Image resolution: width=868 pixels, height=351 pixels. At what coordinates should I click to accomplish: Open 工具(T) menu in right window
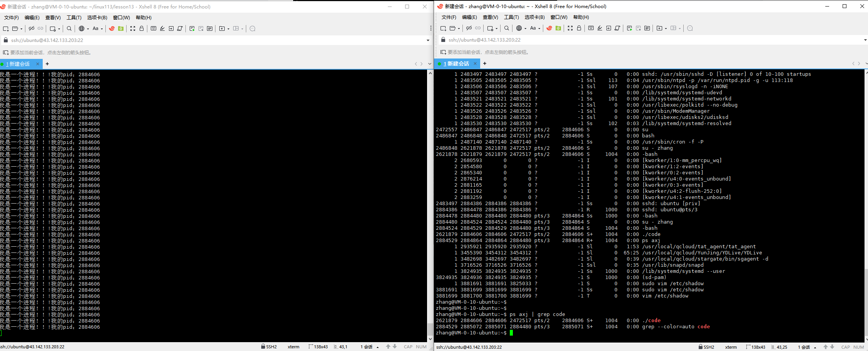511,17
